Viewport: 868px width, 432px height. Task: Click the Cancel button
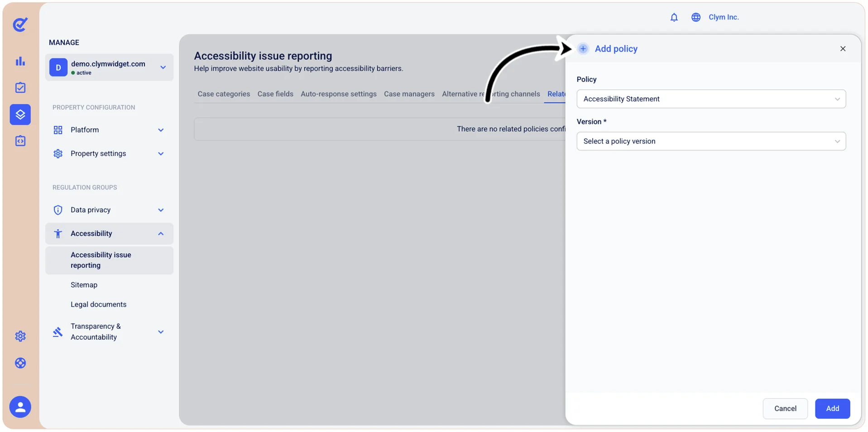[785, 408]
